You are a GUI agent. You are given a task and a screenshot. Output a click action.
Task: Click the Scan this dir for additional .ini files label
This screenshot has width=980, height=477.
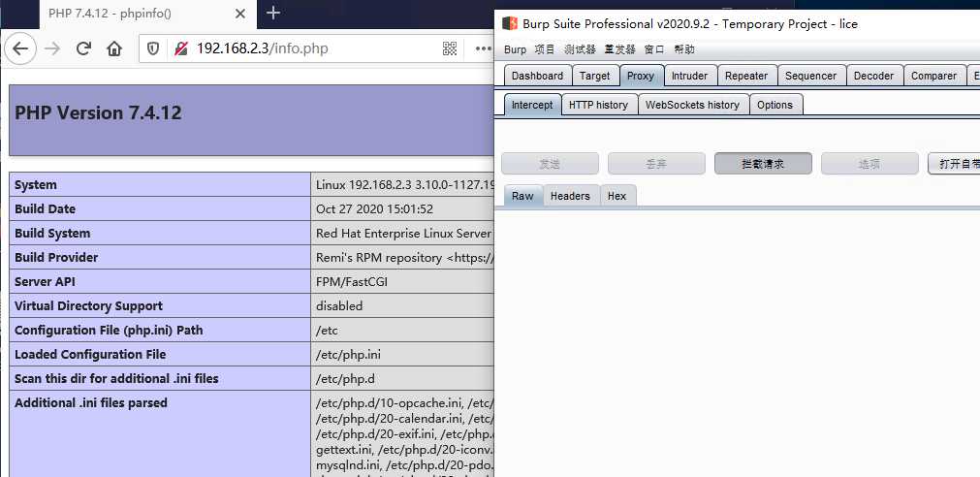tap(116, 379)
